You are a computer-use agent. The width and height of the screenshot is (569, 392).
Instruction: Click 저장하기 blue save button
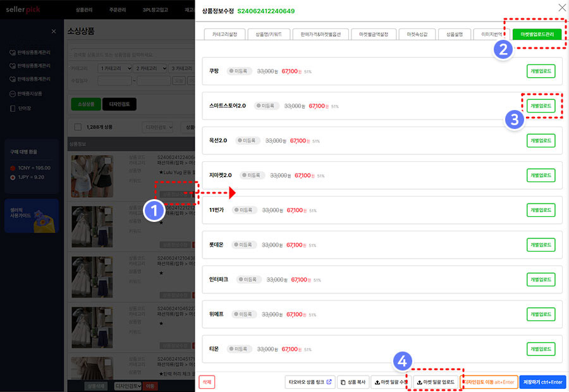[542, 382]
